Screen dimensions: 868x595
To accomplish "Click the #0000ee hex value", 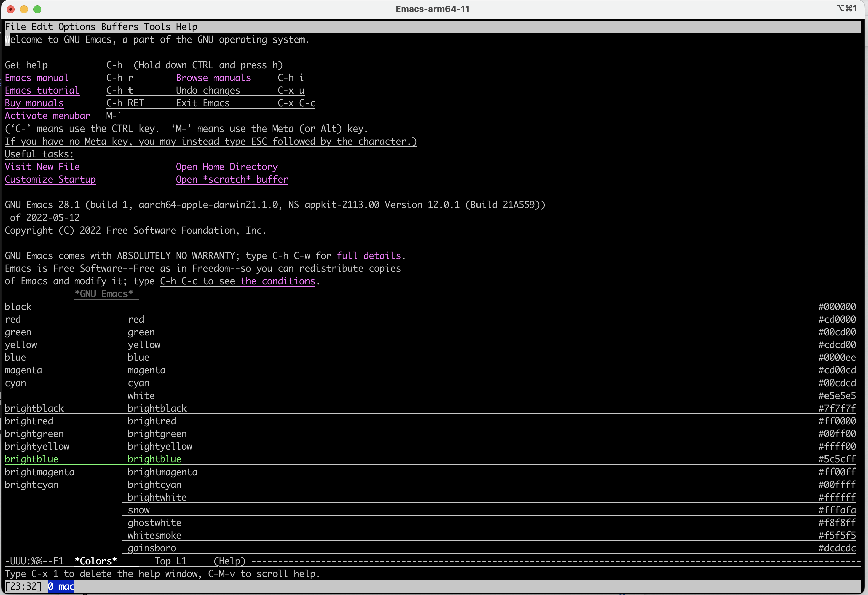I will click(837, 357).
